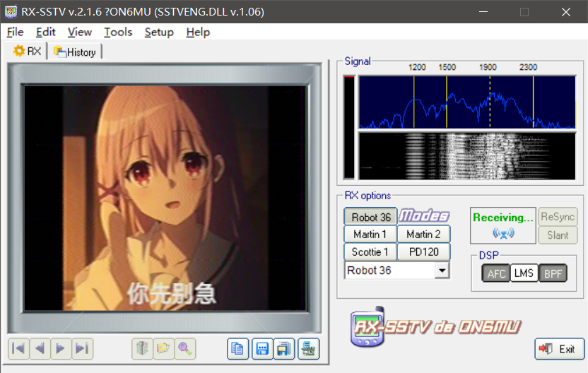Click the waterfall display area
The width and height of the screenshot is (588, 373).
pyautogui.click(x=467, y=156)
